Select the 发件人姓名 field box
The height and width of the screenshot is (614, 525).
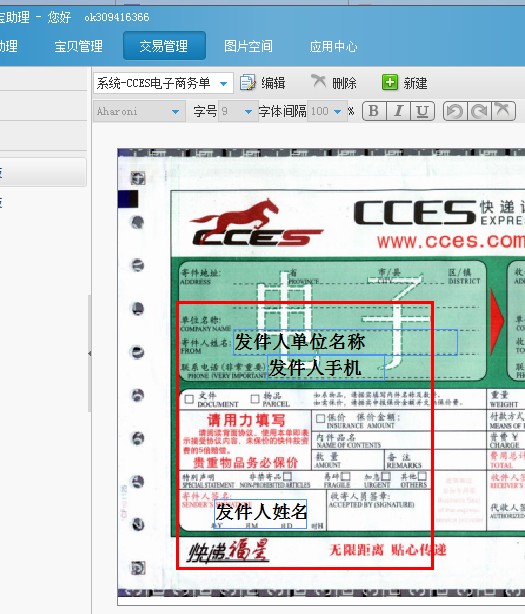260,513
